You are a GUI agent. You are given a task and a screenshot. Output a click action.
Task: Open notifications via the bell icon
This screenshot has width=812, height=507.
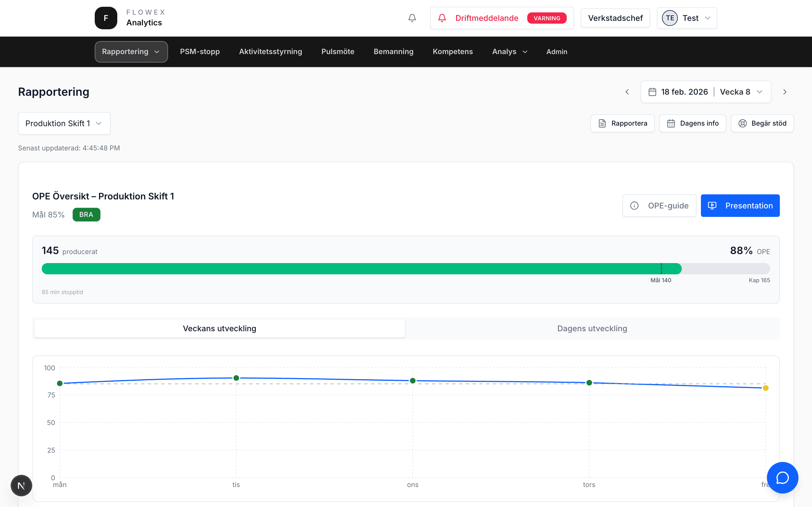(x=412, y=18)
